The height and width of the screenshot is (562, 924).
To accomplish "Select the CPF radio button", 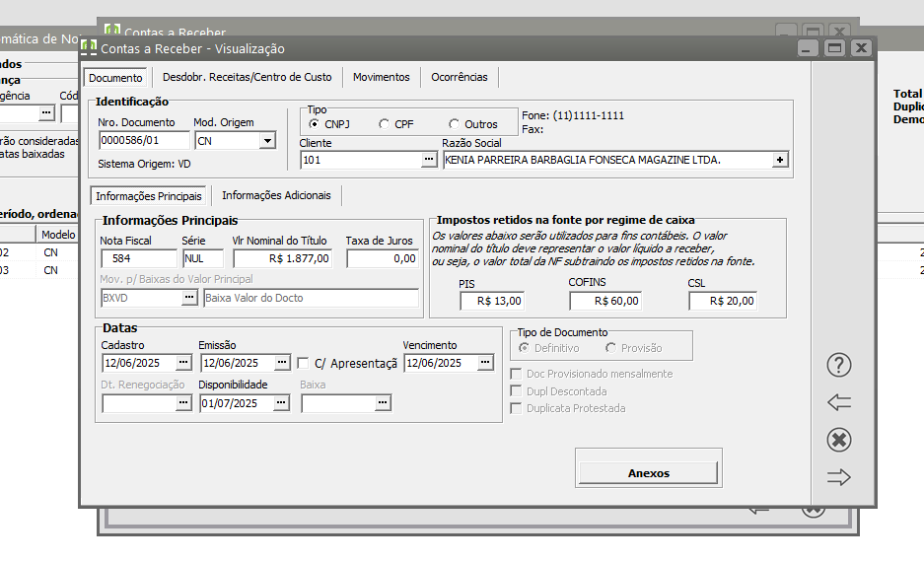I will click(385, 123).
